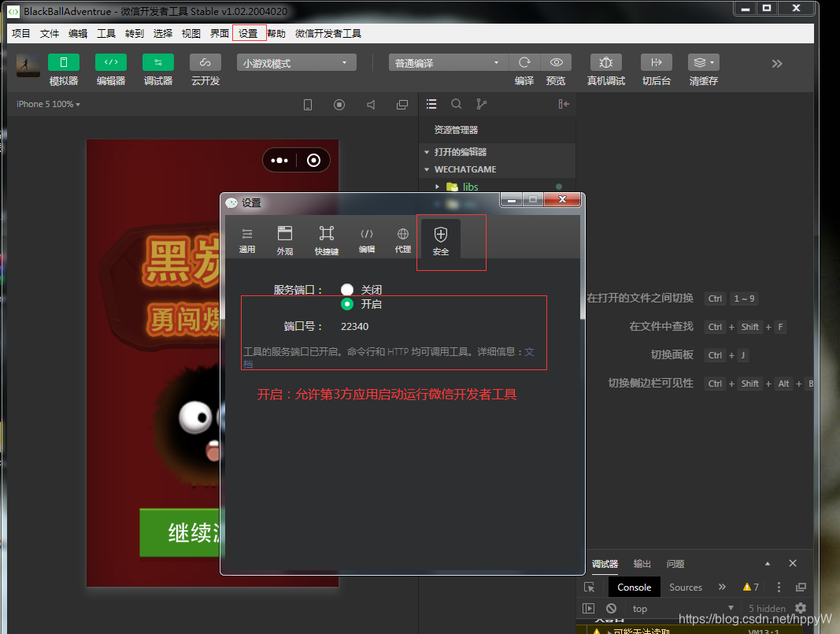This screenshot has width=840, height=634.
Task: Switch to the 输出 output tab
Action: click(642, 564)
